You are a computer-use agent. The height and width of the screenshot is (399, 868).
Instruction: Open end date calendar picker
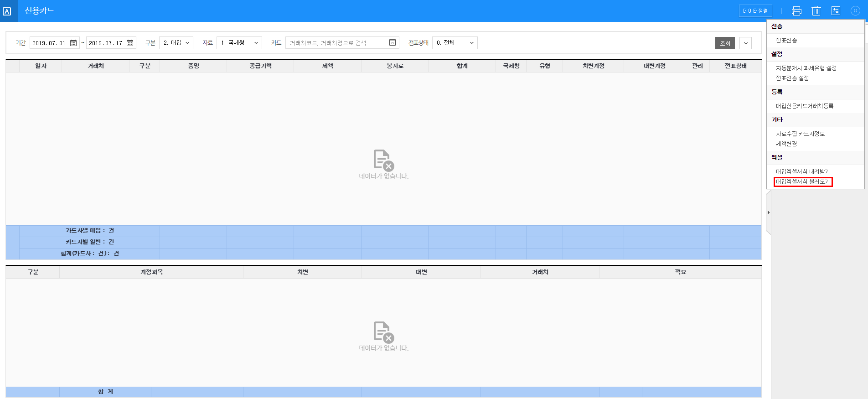click(130, 43)
